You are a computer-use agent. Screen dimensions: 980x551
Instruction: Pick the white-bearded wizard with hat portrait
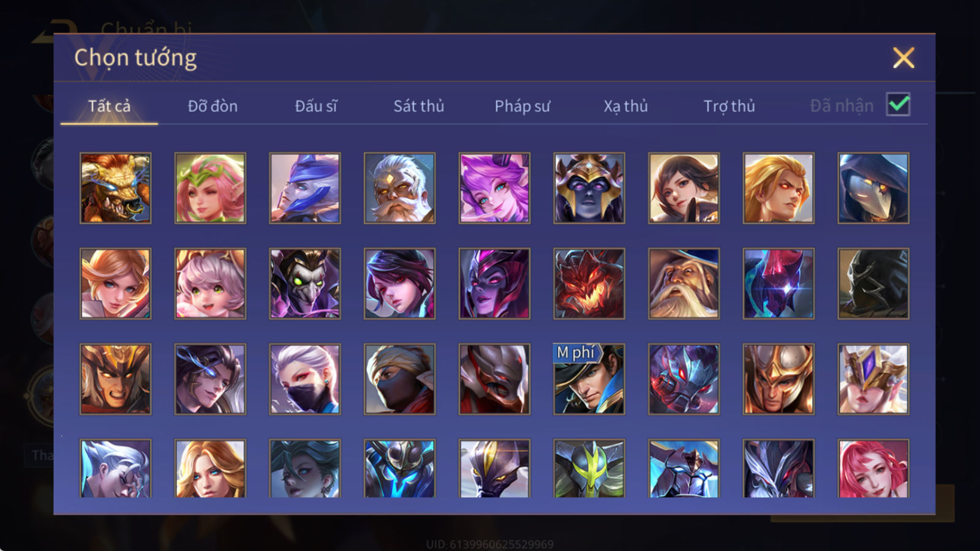(684, 283)
